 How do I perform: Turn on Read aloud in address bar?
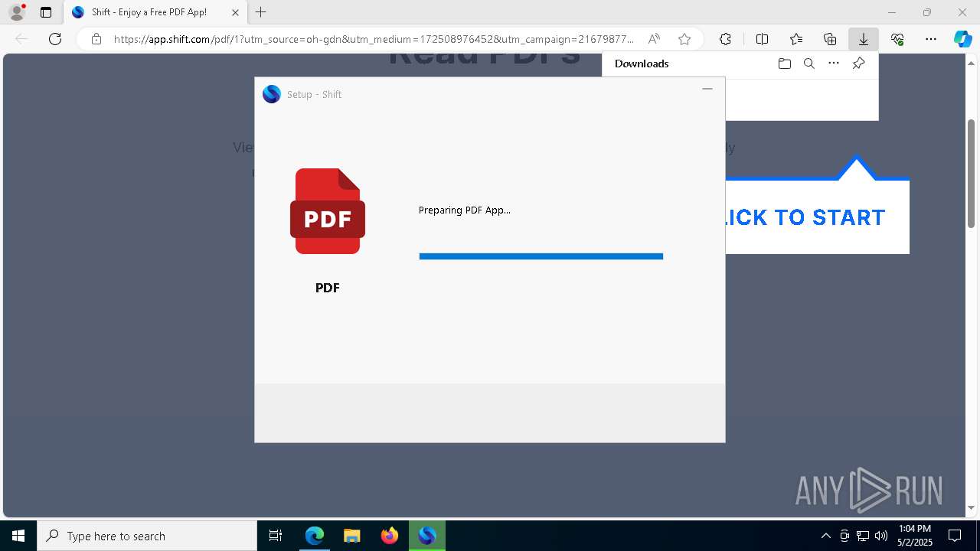point(654,39)
